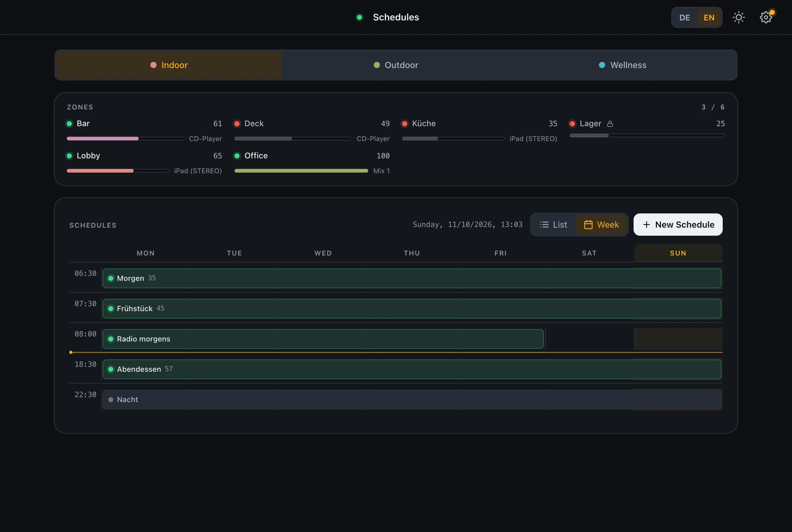Screen dimensions: 792x532
Task: Click the SUN column header
Action: pos(678,253)
